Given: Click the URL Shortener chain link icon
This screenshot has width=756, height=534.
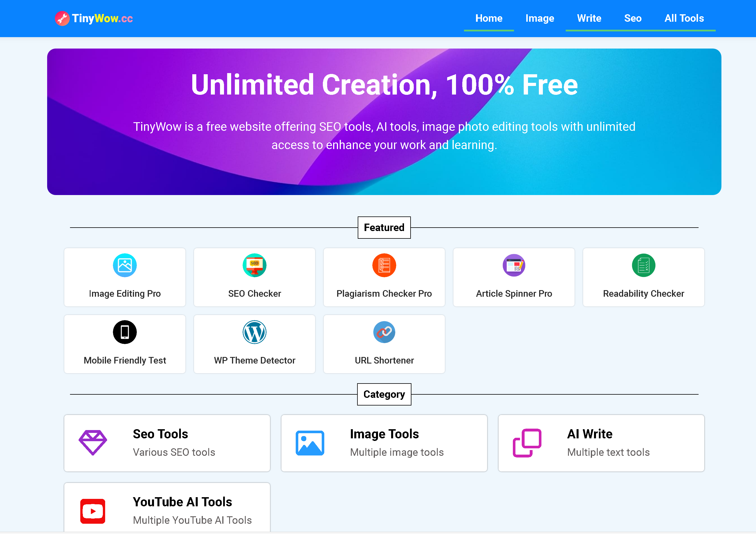Looking at the screenshot, I should (384, 332).
